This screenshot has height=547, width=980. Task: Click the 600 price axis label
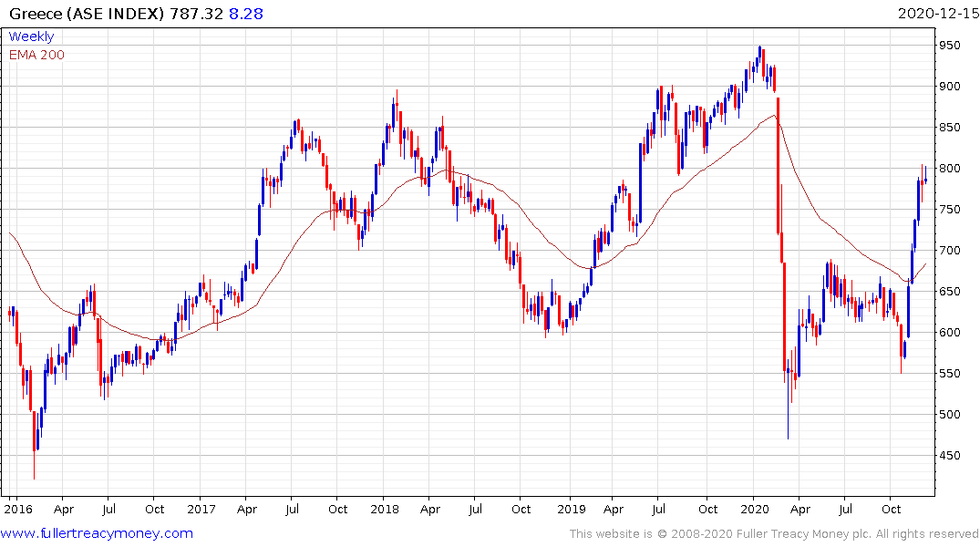pyautogui.click(x=950, y=333)
